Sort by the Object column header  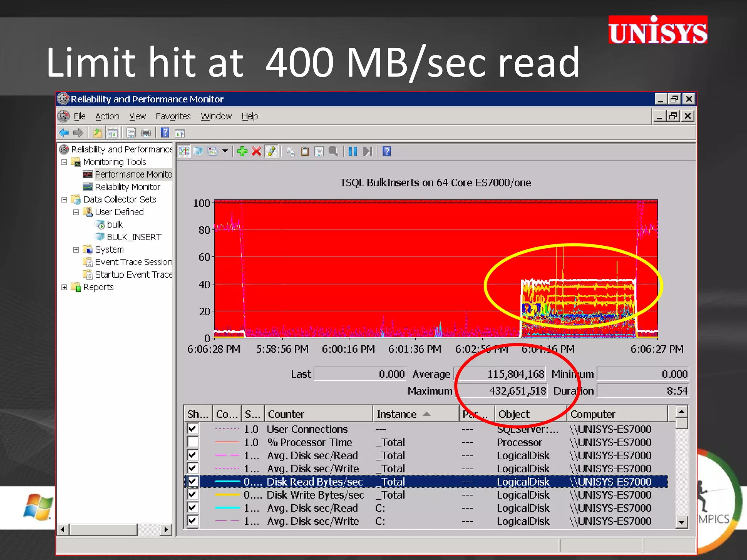click(x=531, y=414)
